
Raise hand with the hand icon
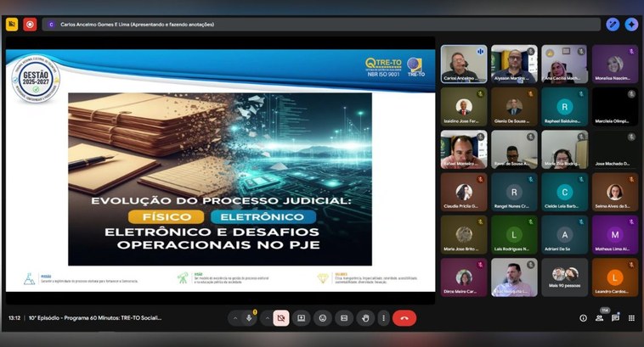365,318
